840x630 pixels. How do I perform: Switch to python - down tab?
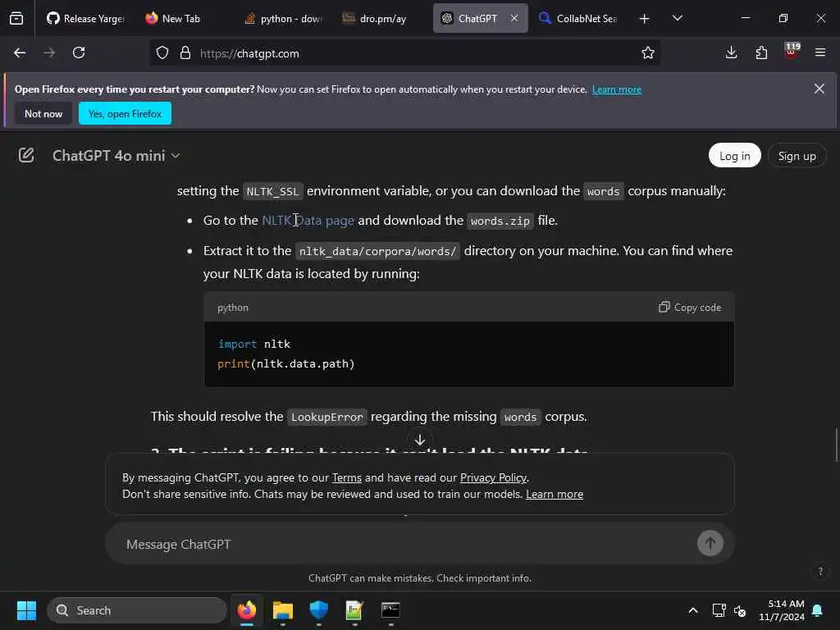(285, 18)
